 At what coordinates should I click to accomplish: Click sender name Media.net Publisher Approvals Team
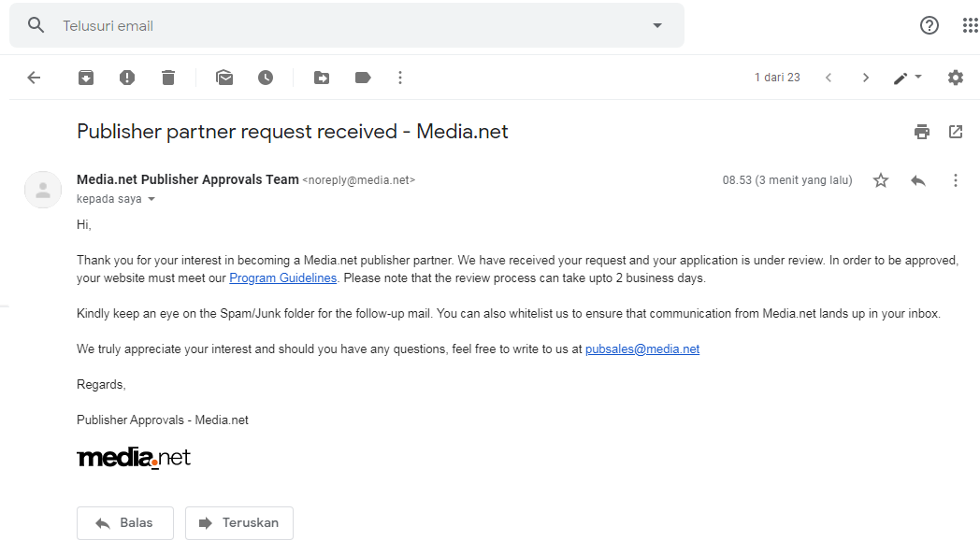[188, 179]
